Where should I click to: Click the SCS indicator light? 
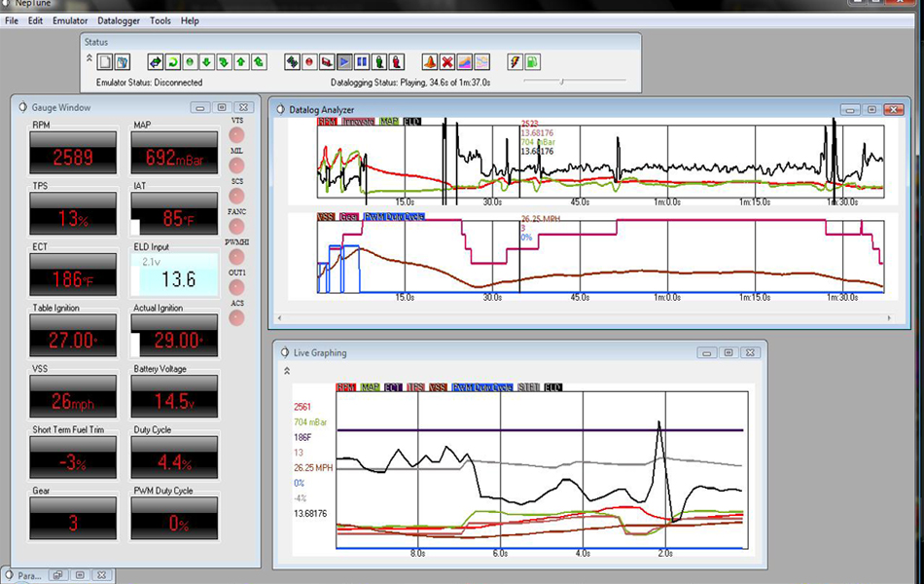[x=237, y=196]
